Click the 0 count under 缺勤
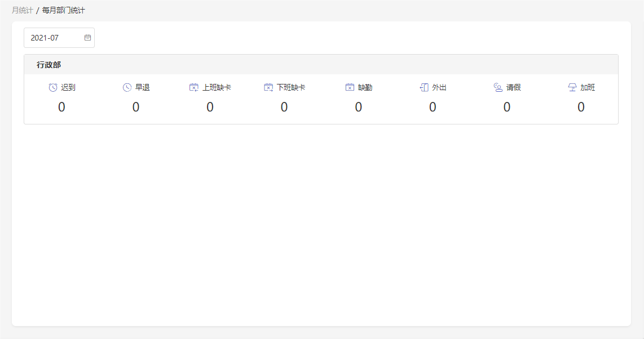Viewport: 644px width, 339px height. (359, 107)
